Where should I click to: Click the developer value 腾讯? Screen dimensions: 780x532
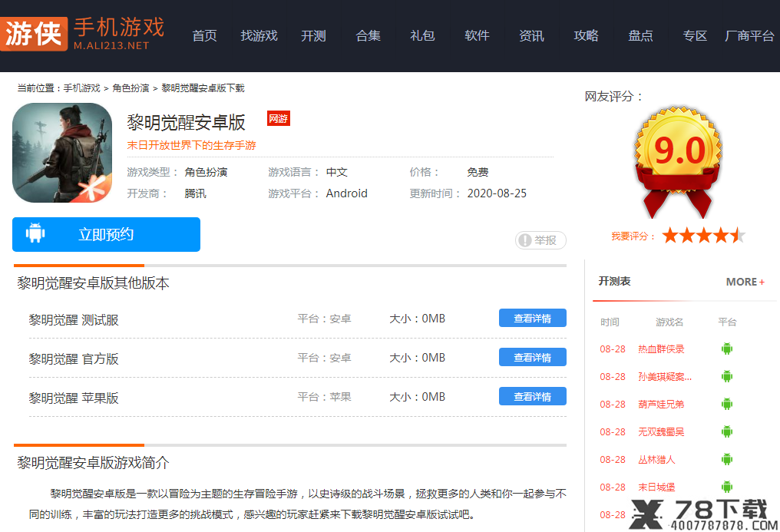pos(196,193)
